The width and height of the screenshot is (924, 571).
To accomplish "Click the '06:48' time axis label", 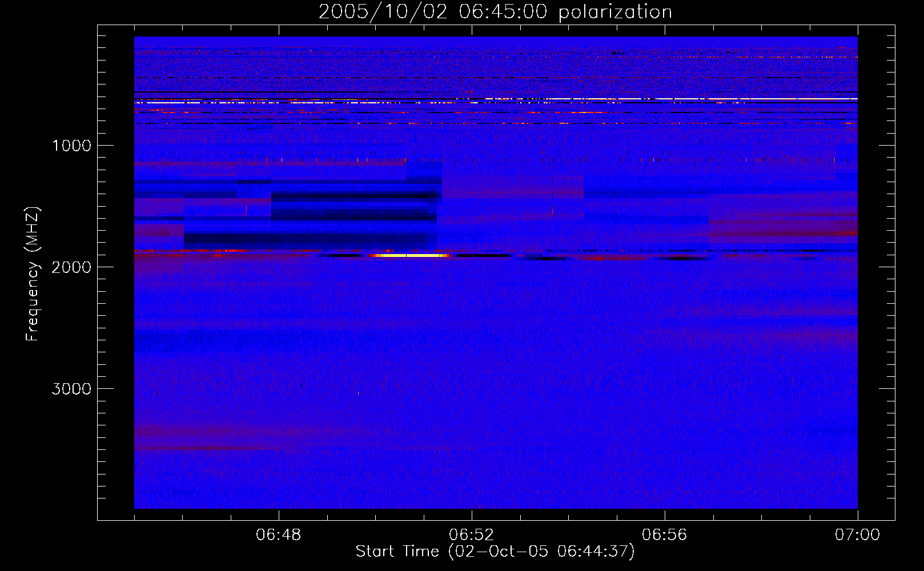I will coord(279,535).
